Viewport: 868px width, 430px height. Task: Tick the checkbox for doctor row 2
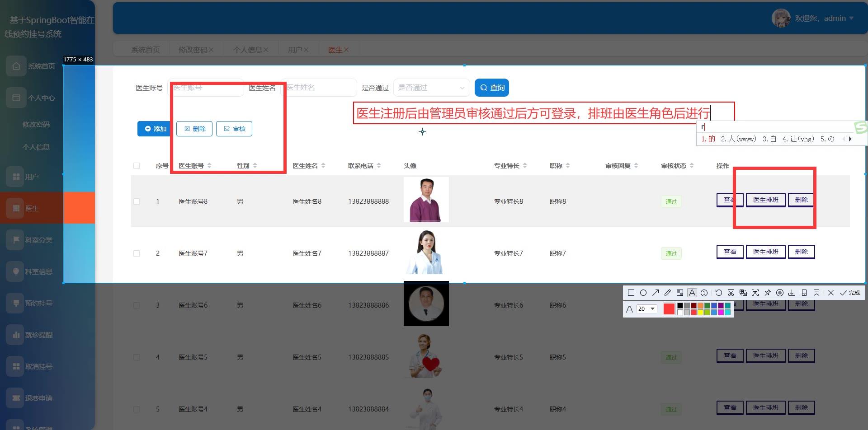137,253
